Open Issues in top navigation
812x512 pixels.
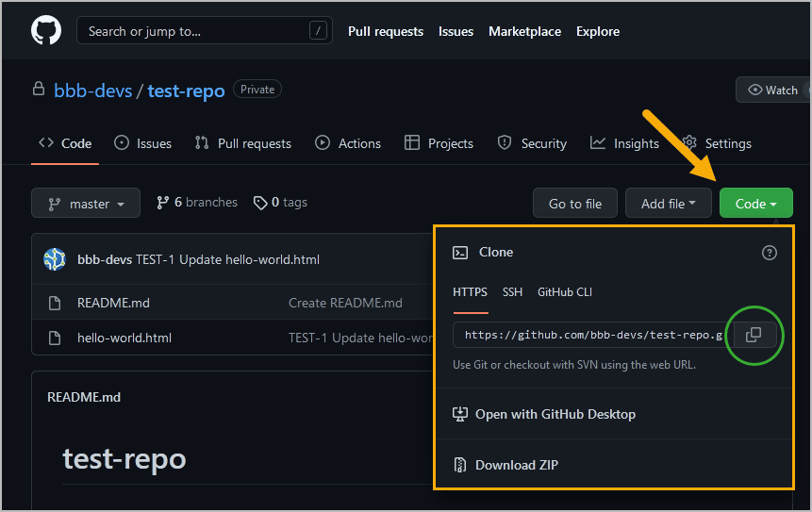pyautogui.click(x=456, y=31)
